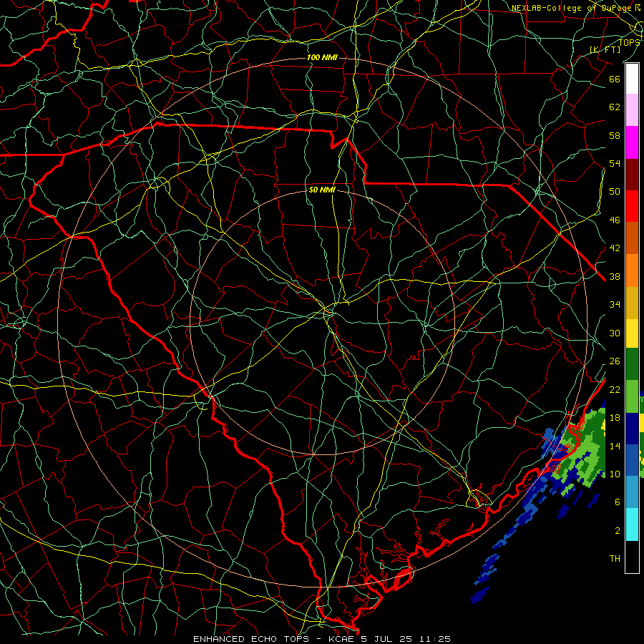Click the 'NEXLAB-College of DuPage' credit text
The width and height of the screenshot is (644, 644).
click(x=571, y=8)
